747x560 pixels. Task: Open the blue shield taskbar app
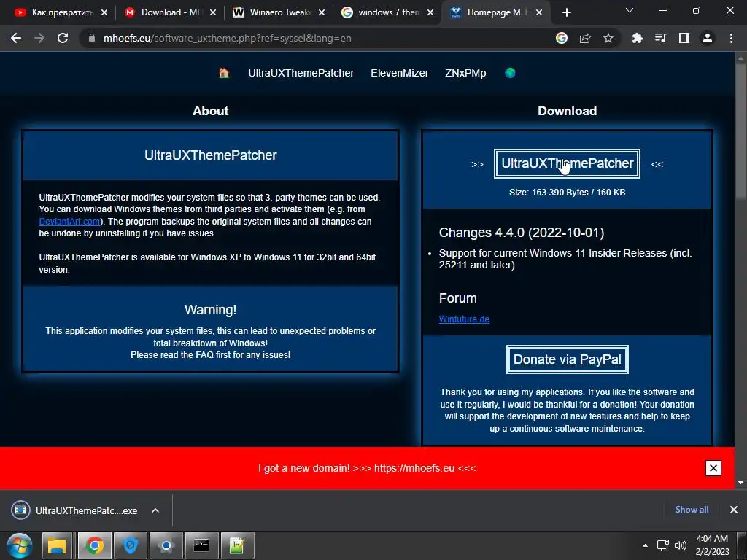(x=130, y=545)
